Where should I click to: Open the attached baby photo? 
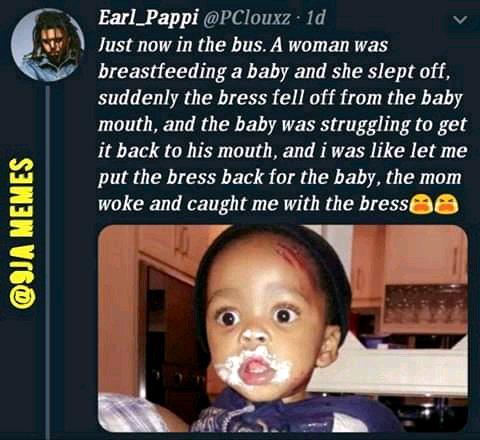pyautogui.click(x=283, y=328)
